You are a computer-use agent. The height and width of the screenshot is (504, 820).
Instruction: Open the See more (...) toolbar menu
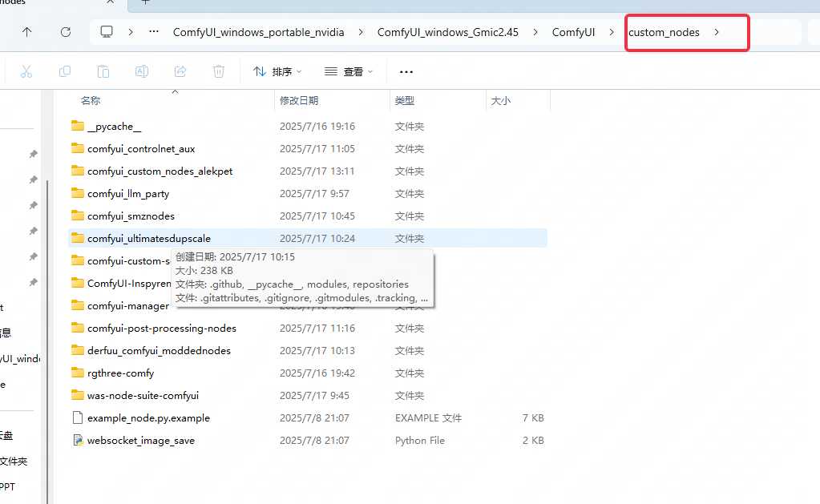[x=406, y=71]
